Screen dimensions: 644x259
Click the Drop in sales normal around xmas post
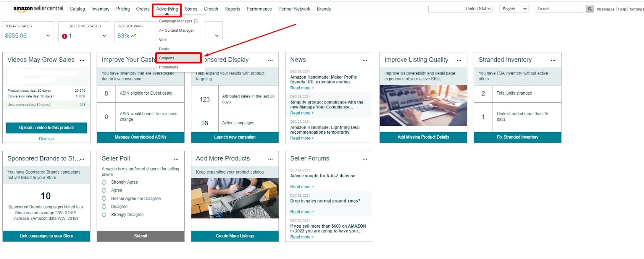[325, 201]
